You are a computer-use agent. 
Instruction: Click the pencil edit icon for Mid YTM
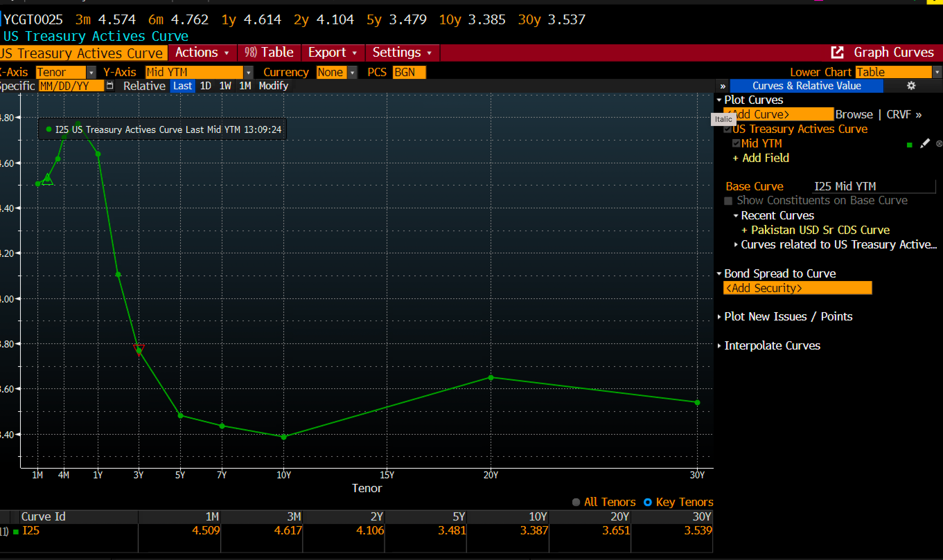(x=925, y=144)
